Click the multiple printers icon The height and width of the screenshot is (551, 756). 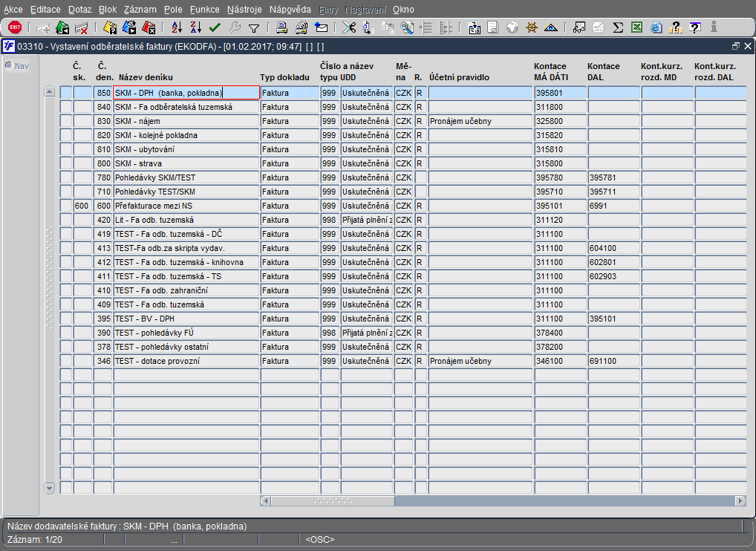pyautogui.click(x=302, y=28)
